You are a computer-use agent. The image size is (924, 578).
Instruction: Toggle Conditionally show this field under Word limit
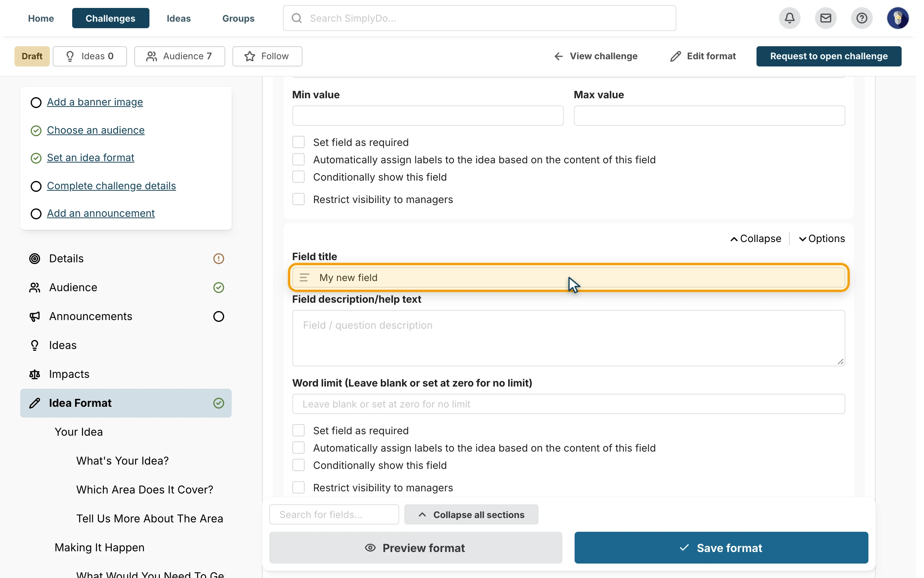(298, 465)
